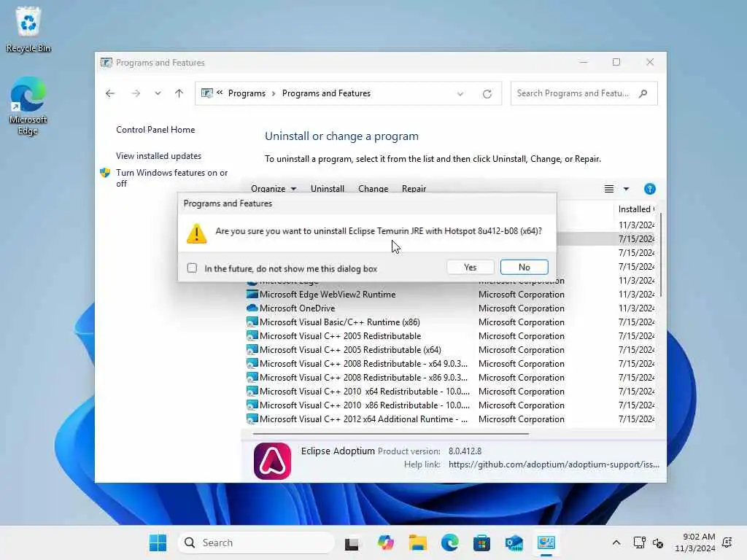Refresh the Programs and Features list
This screenshot has width=747, height=560.
[x=487, y=94]
